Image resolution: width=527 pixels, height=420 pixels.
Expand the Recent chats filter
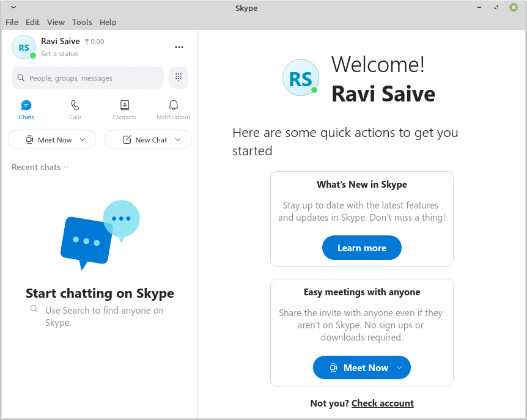[40, 167]
